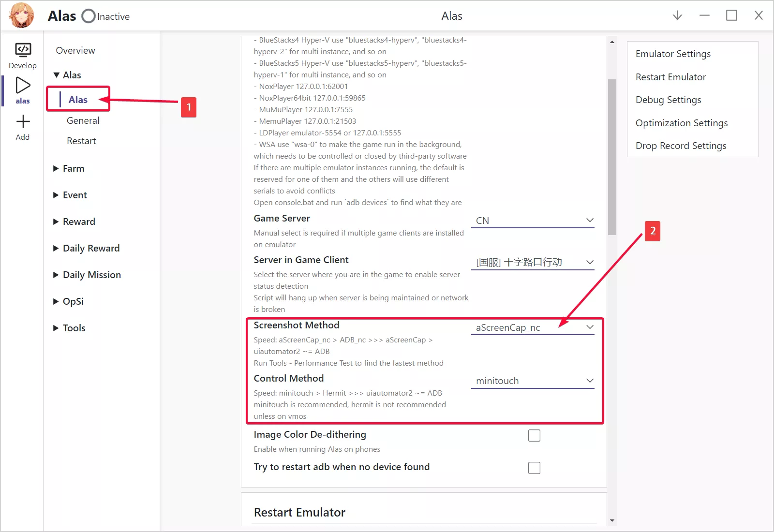Check Try to restart adb option
Screen dimensions: 774x532
tap(534, 468)
